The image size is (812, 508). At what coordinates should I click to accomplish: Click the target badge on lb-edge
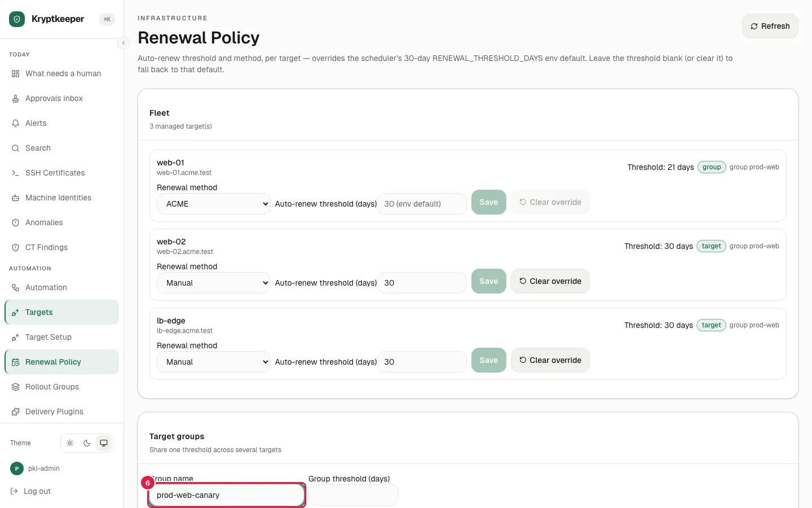(711, 325)
